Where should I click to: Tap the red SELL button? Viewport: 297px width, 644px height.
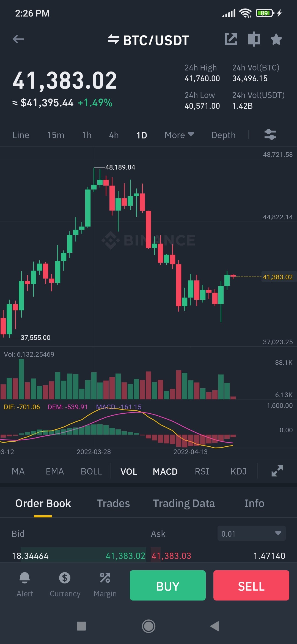(251, 585)
